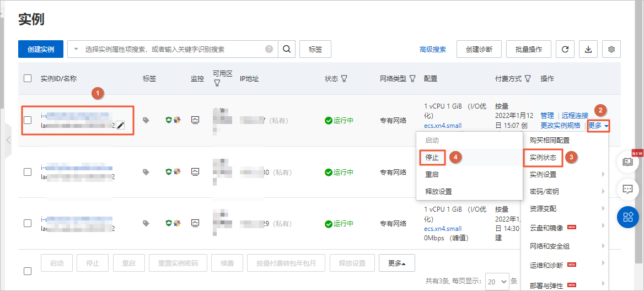Check the instance row with IP ending 7
This screenshot has width=644, height=291.
click(x=28, y=120)
